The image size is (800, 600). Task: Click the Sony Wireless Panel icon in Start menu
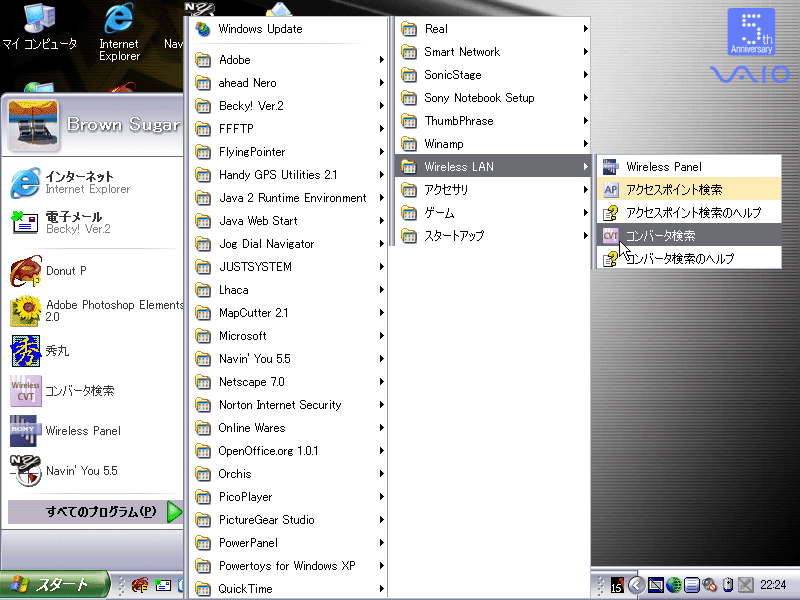click(x=25, y=431)
